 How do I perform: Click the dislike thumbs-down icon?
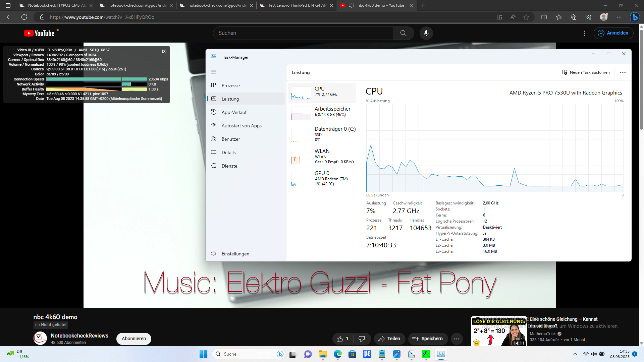[362, 339]
